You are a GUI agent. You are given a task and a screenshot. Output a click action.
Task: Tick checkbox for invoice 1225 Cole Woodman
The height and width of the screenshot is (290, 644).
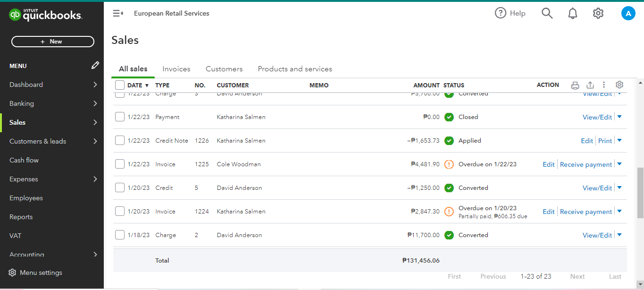coord(120,164)
